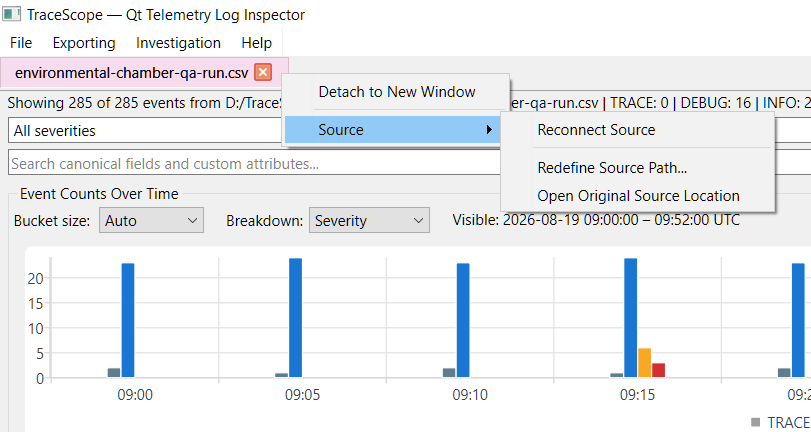Click the blue INFO bar at 09:15

[x=630, y=318]
